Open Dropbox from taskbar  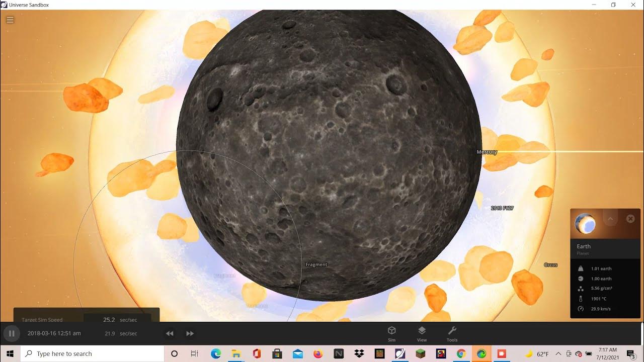click(359, 353)
